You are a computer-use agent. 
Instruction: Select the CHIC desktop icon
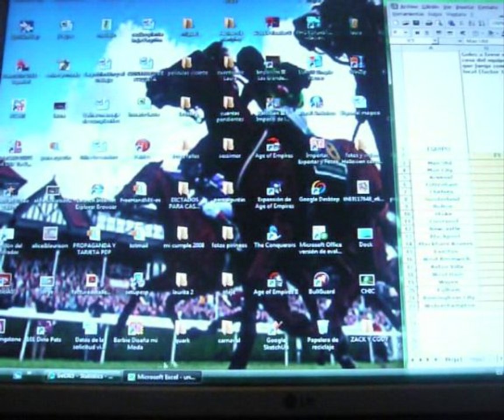click(x=367, y=283)
